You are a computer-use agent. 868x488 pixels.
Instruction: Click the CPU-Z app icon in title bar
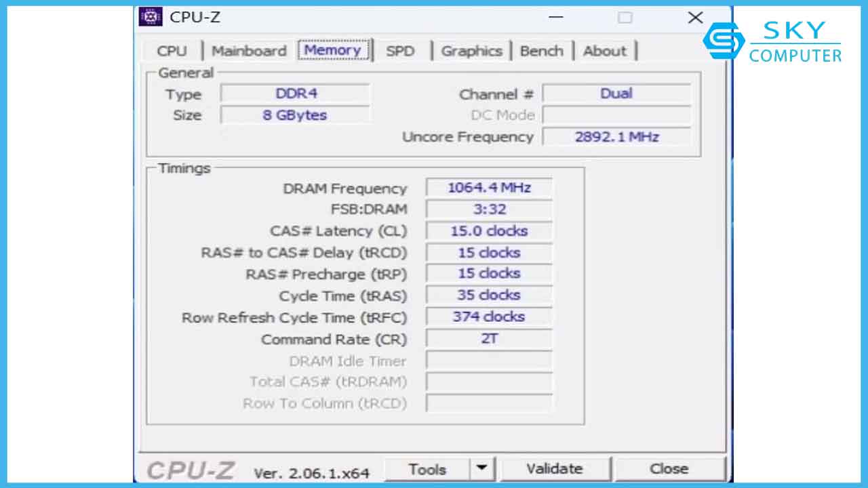pos(151,17)
